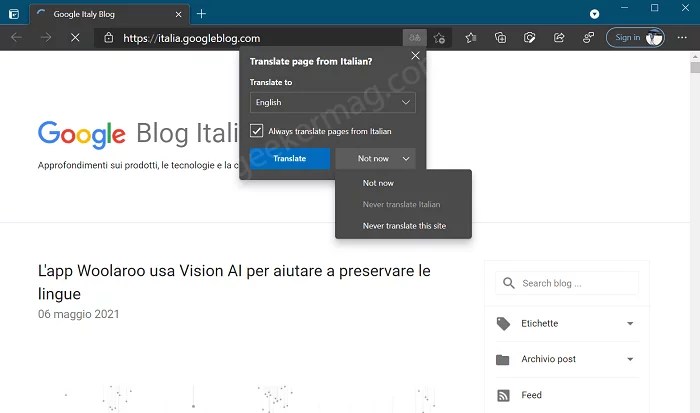Open the Woolaroo Vision AI article

tap(234, 282)
